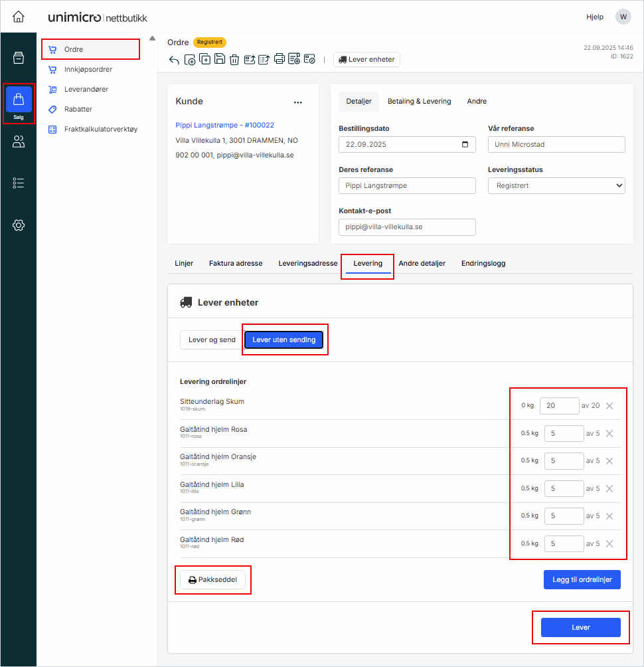Image resolution: width=644 pixels, height=667 pixels.
Task: Click the printer icon in toolbar
Action: pyautogui.click(x=280, y=59)
